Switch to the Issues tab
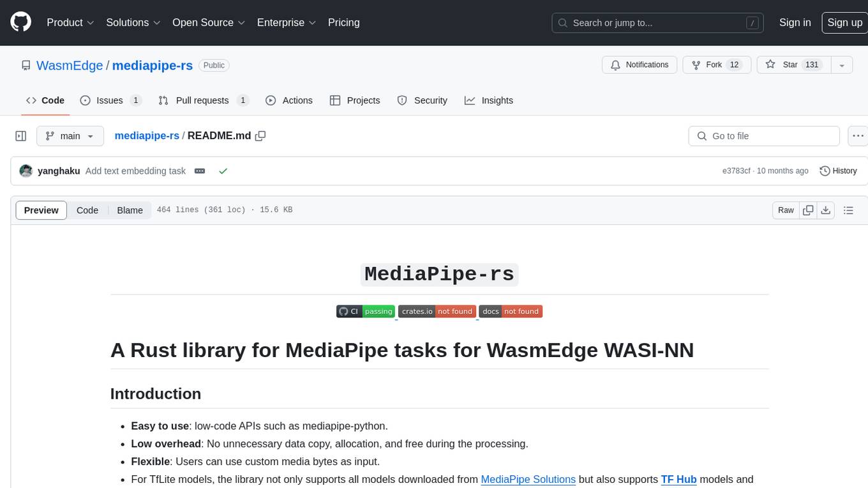868x488 pixels. tap(110, 100)
